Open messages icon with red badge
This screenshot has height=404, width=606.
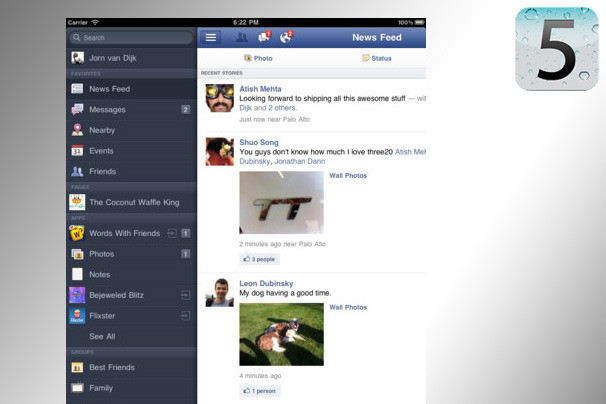tap(264, 37)
